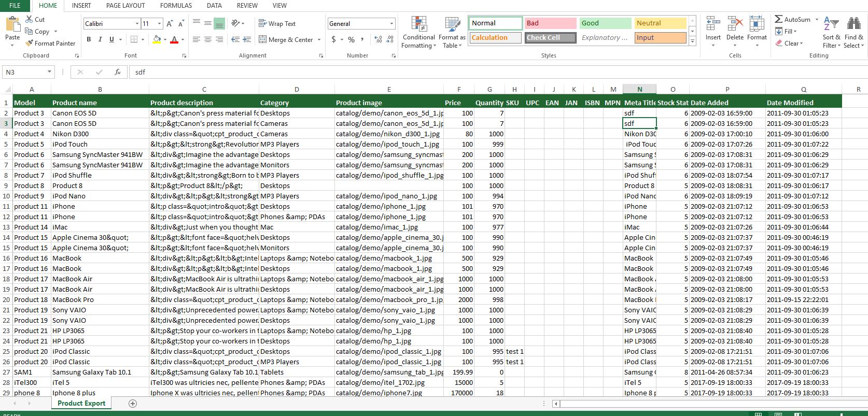
Task: Open the Clear dropdown in Editing
Action: 789,43
